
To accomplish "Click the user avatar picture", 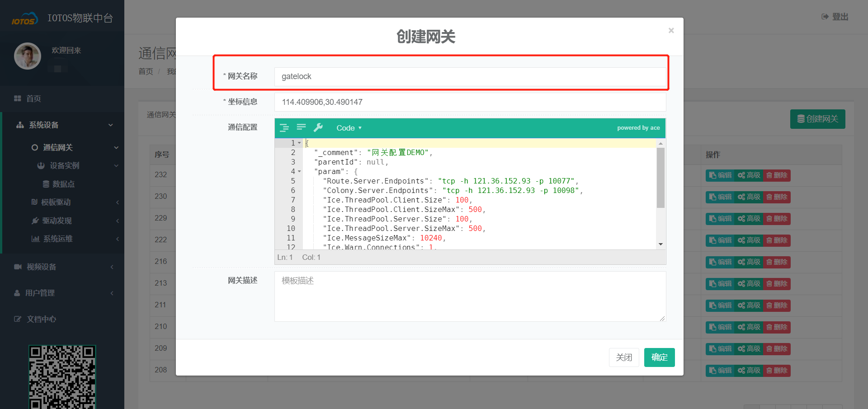I will 28,56.
